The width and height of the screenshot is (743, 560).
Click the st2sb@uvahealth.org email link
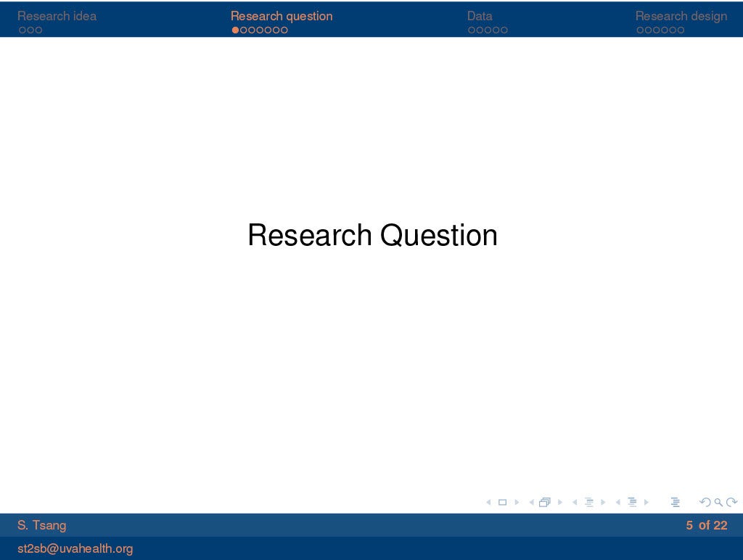tap(75, 548)
